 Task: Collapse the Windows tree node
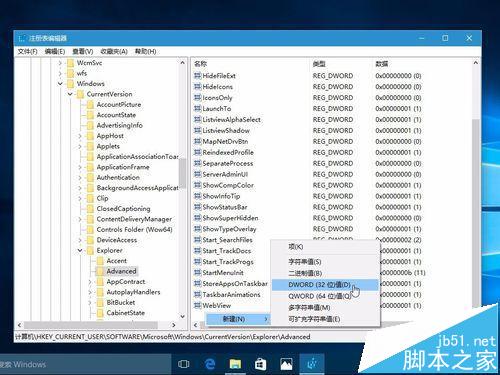pyautogui.click(x=60, y=83)
